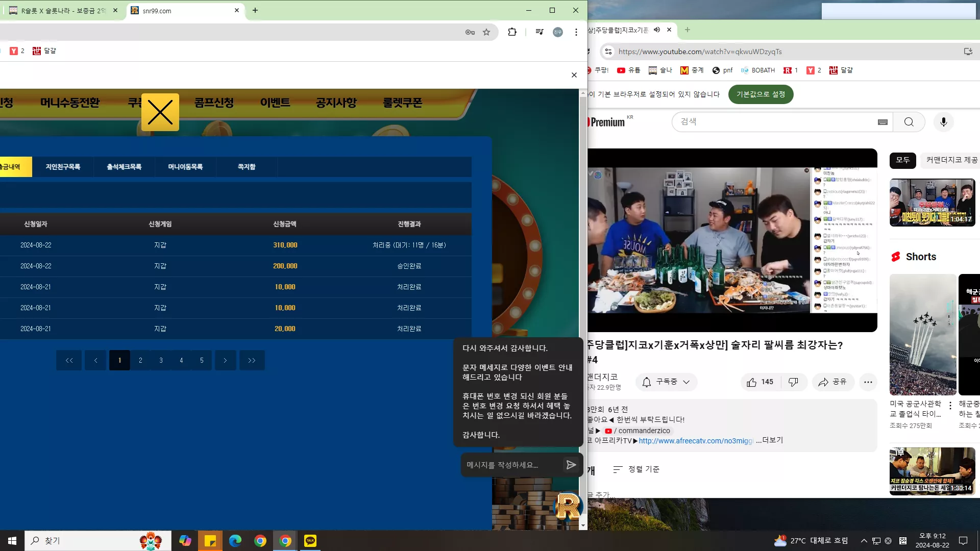
Task: Click the gold R chat logo icon
Action: [x=568, y=506]
